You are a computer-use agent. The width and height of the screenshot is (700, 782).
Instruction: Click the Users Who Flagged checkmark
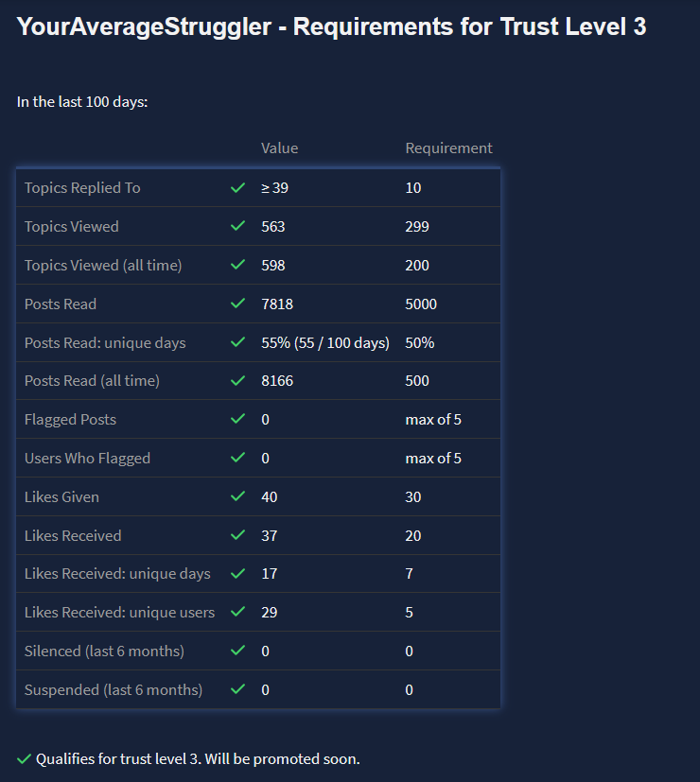coord(238,459)
